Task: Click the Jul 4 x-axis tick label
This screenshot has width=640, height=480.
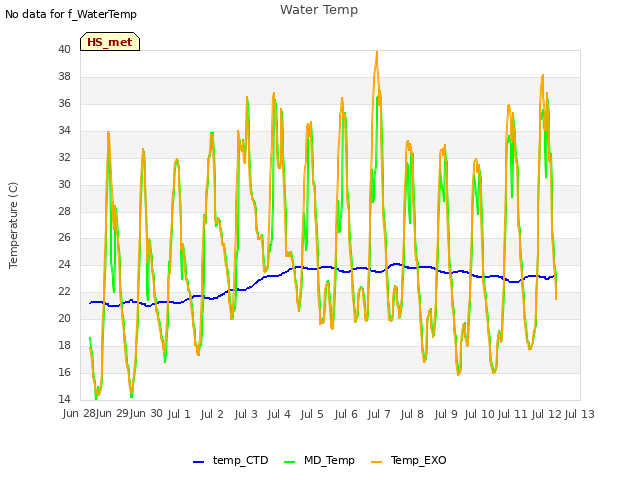Action: click(279, 414)
